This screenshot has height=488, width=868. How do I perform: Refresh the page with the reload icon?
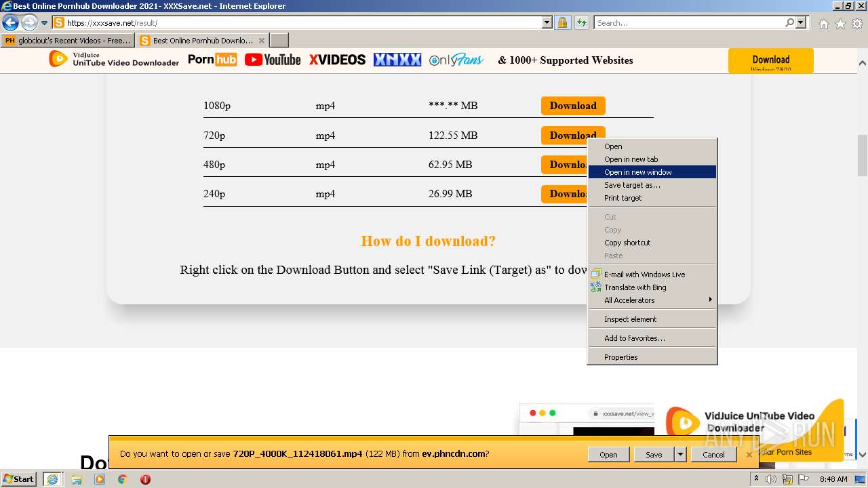coord(581,22)
